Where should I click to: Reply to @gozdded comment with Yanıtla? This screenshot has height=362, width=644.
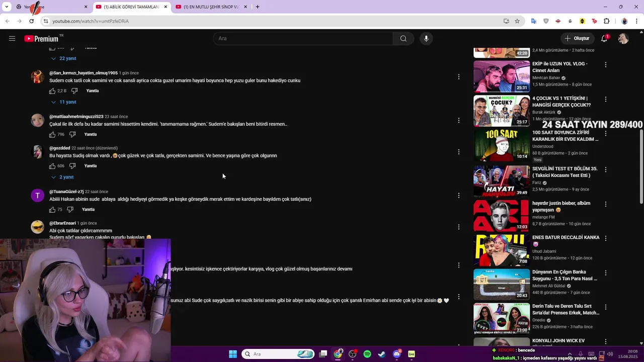[91, 166]
